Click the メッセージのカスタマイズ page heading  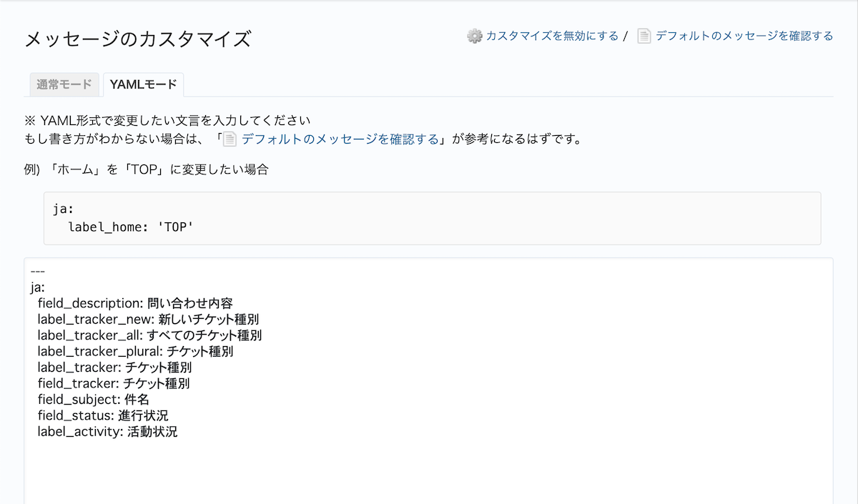click(138, 39)
